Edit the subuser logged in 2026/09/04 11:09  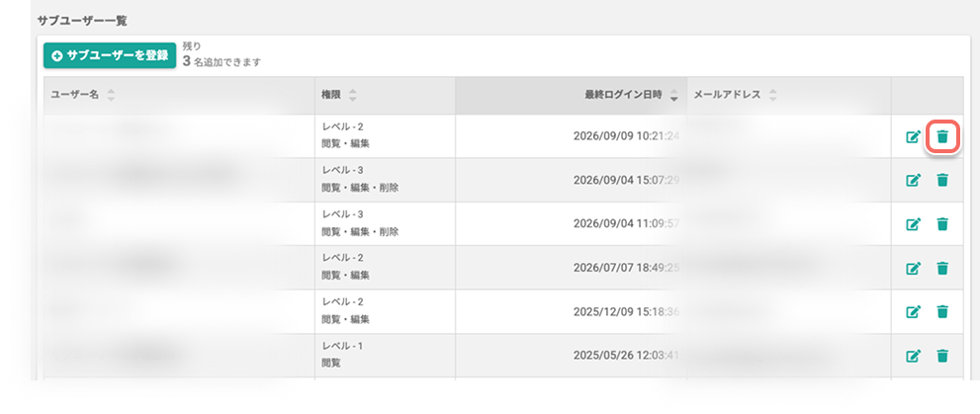913,224
